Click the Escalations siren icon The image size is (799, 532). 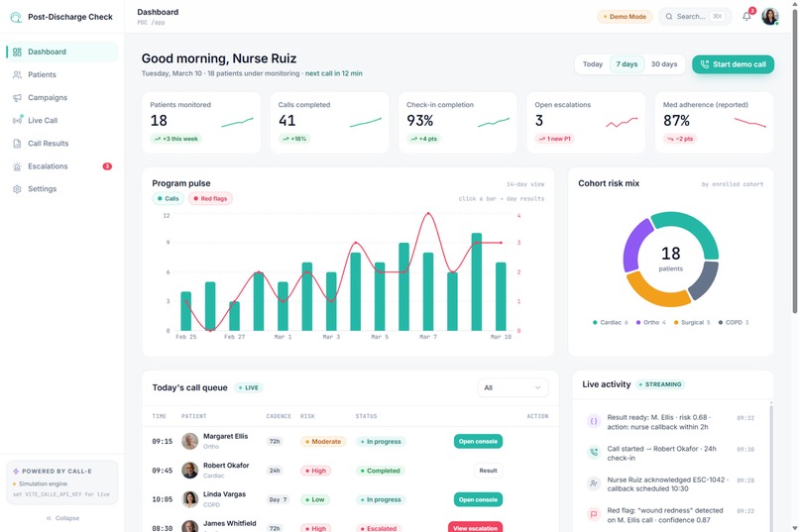[x=17, y=166]
